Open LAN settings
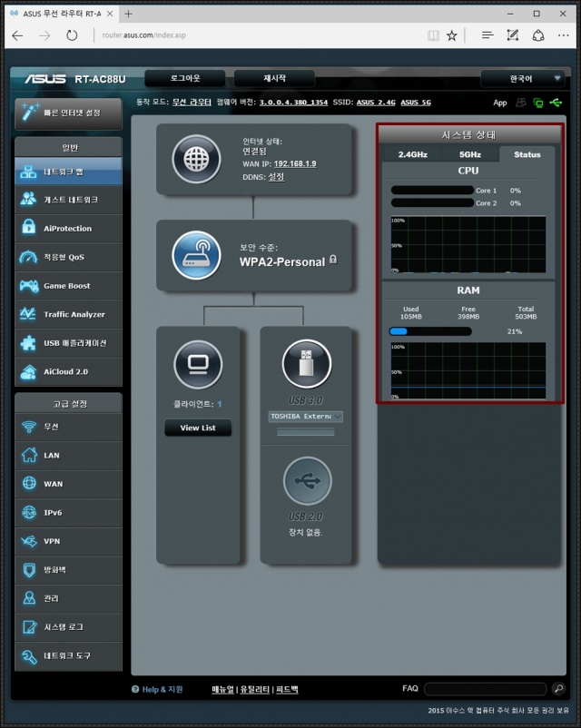Screen dimensions: 581x728 68,456
